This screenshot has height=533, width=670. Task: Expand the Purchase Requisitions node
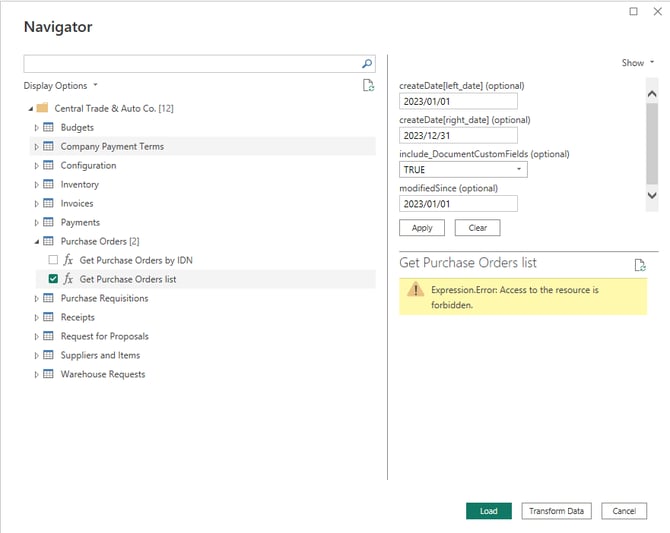(36, 298)
